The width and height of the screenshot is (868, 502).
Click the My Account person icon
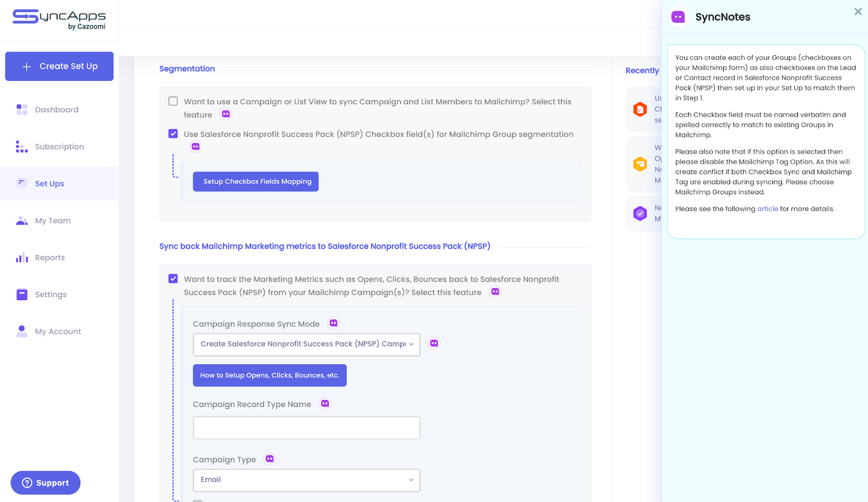pyautogui.click(x=22, y=331)
